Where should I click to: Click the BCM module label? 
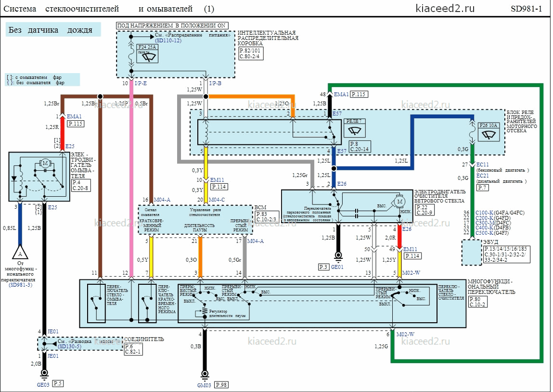pyautogui.click(x=260, y=208)
